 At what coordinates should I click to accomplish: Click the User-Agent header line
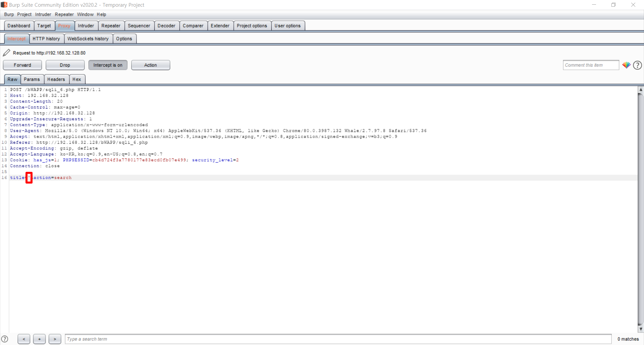(x=218, y=131)
